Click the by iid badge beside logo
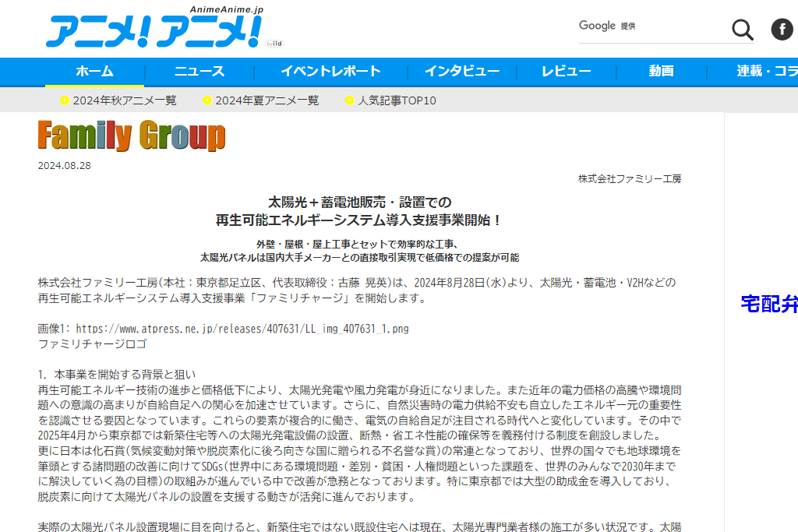 (x=274, y=44)
